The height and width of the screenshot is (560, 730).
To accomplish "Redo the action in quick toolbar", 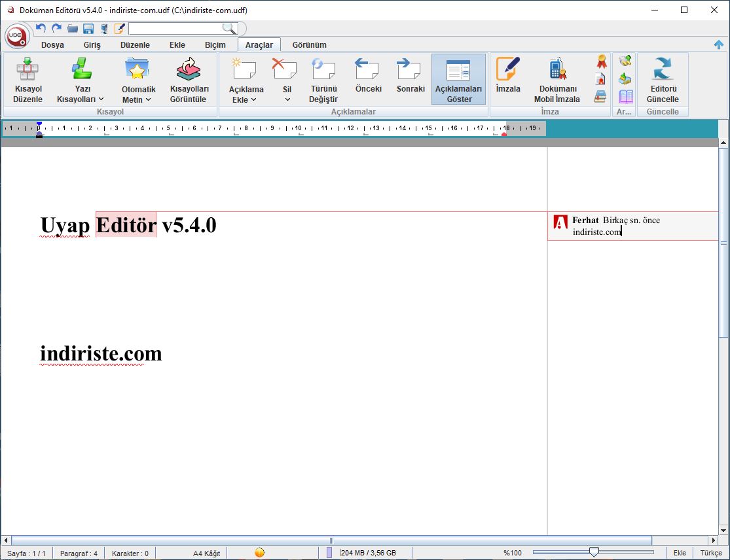I will 56,28.
